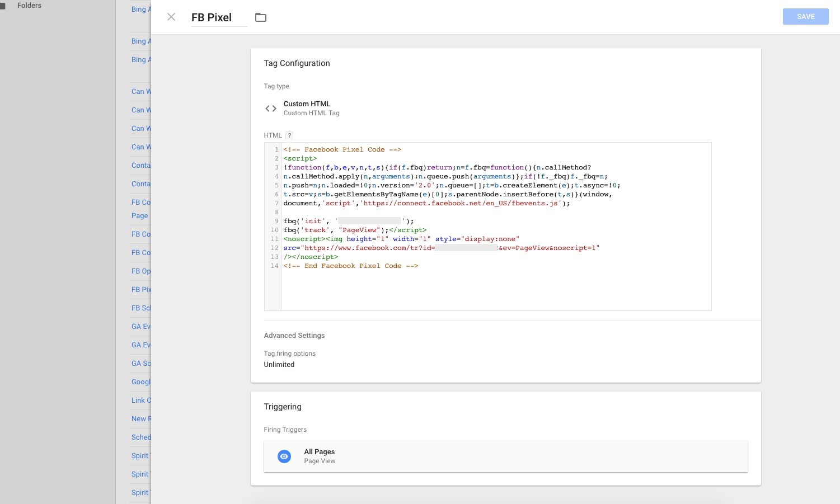840x504 pixels.
Task: Open the Sched tag in list
Action: (141, 437)
